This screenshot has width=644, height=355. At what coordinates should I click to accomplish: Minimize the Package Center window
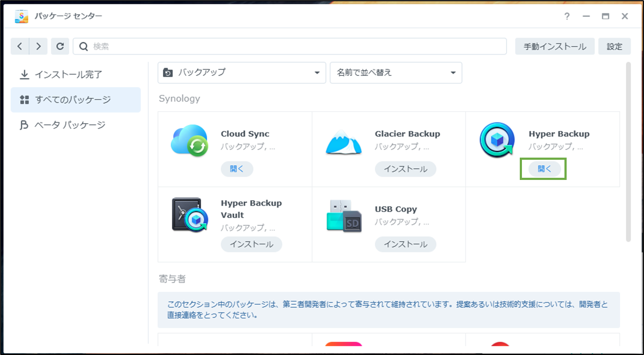pyautogui.click(x=586, y=16)
